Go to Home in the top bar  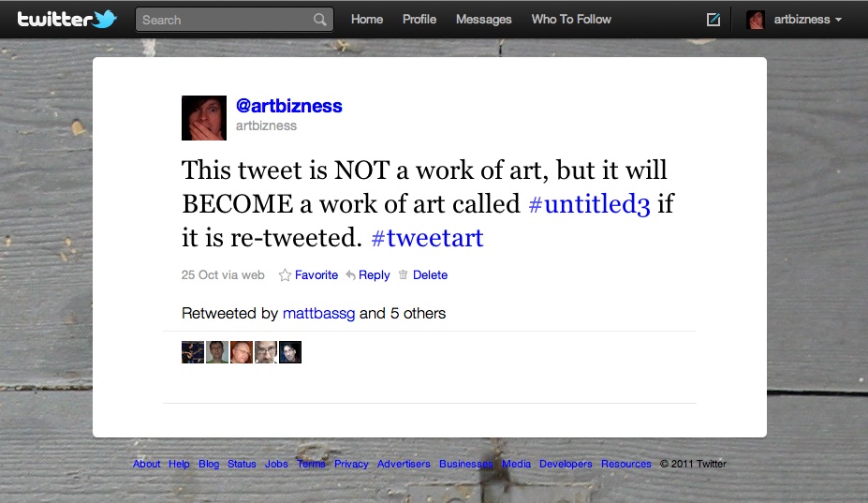click(367, 20)
